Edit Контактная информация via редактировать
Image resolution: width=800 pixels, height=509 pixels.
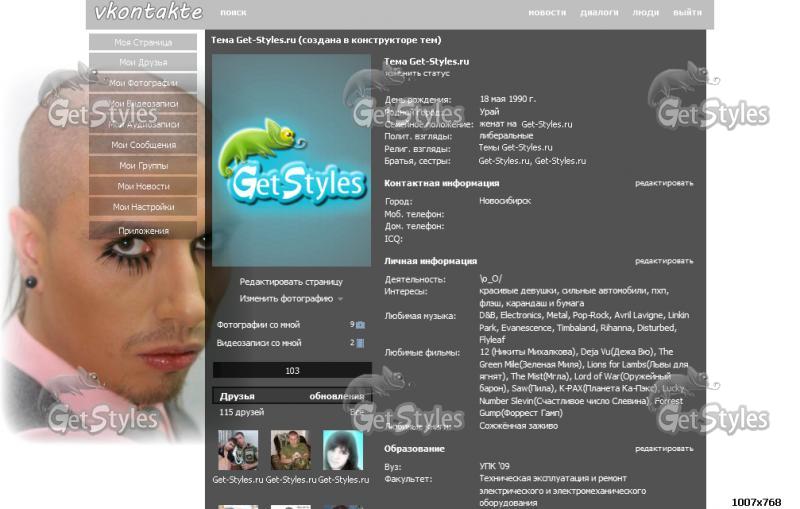(664, 183)
